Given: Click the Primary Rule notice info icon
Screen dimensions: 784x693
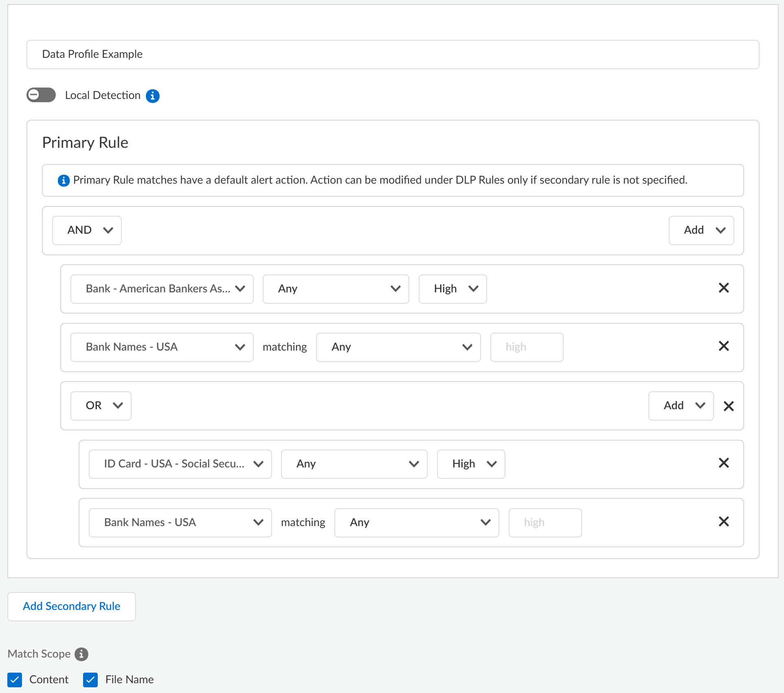Looking at the screenshot, I should 64,180.
